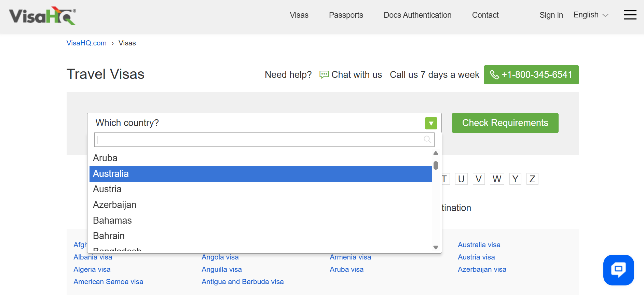The width and height of the screenshot is (644, 295).
Task: Expand the English language selector
Action: [x=591, y=15]
